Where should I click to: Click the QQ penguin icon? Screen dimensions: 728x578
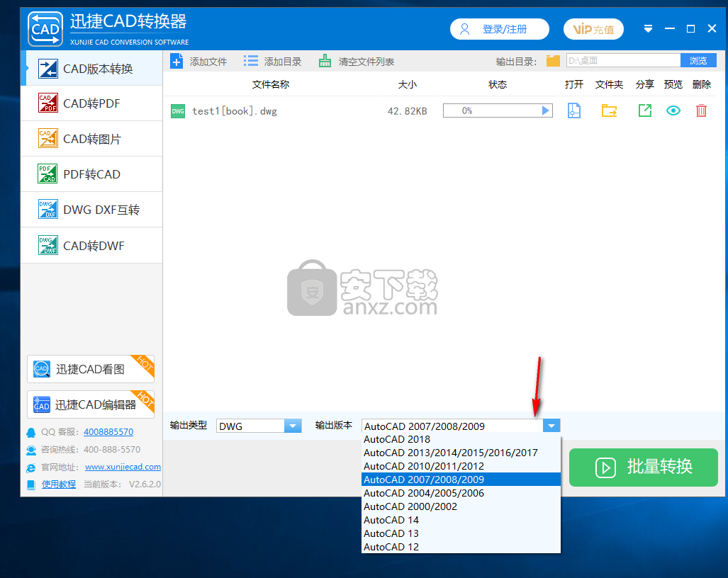tap(31, 432)
